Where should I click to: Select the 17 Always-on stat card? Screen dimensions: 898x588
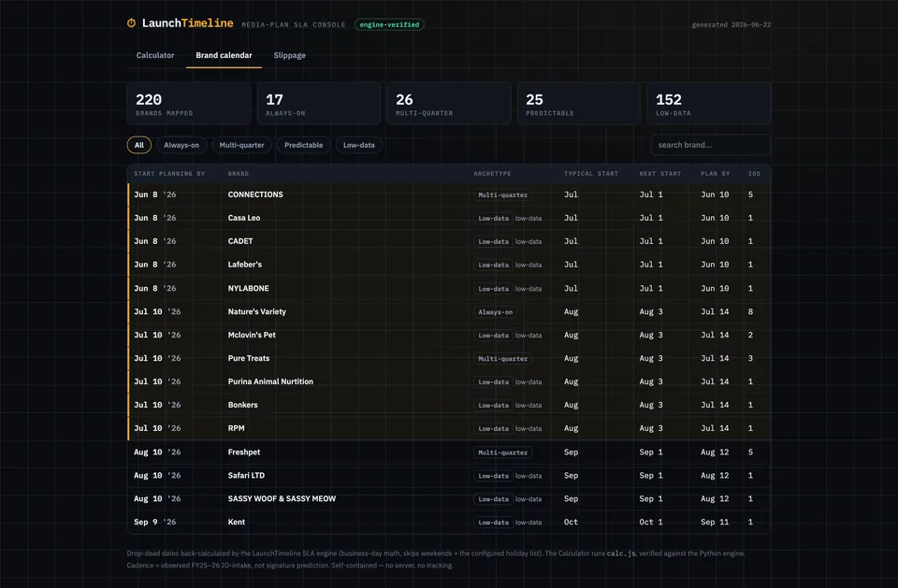point(319,104)
